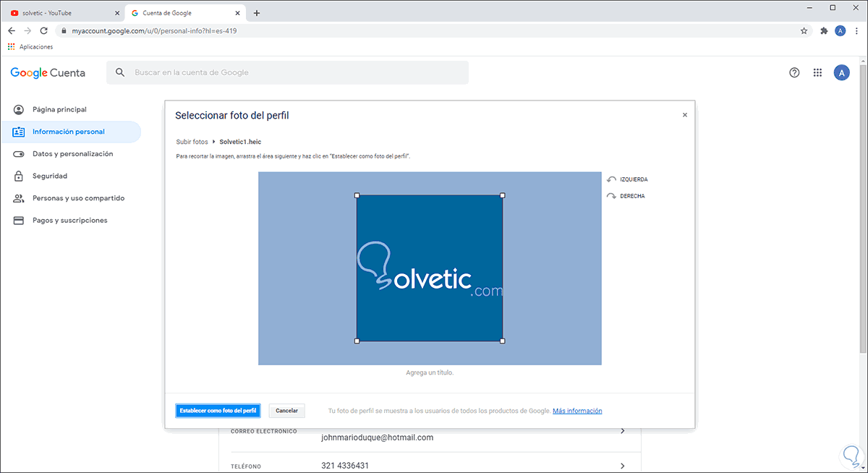Click Establecer como foto del perfil button
The height and width of the screenshot is (473, 868).
point(218,411)
